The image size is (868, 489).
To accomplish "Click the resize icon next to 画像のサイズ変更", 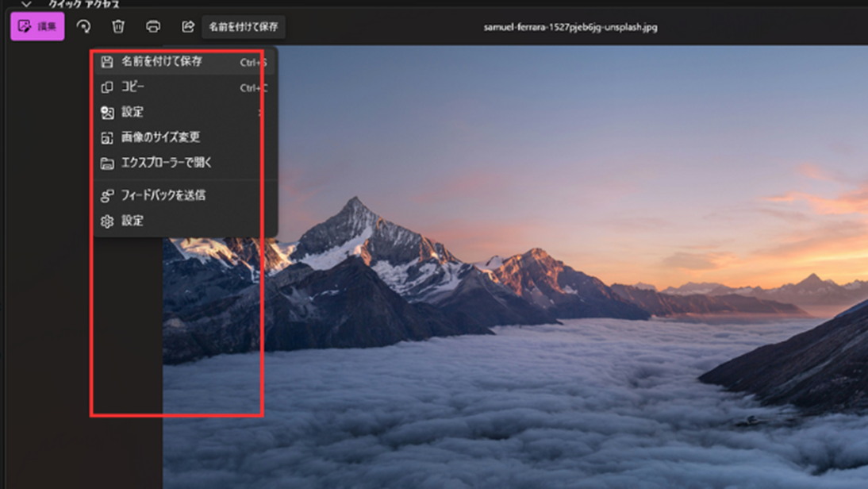I will [107, 138].
